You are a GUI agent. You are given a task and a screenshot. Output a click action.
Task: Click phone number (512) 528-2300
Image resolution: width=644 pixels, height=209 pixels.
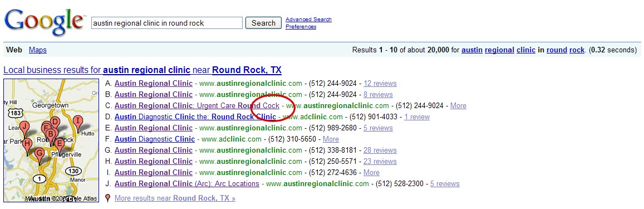tap(400, 183)
